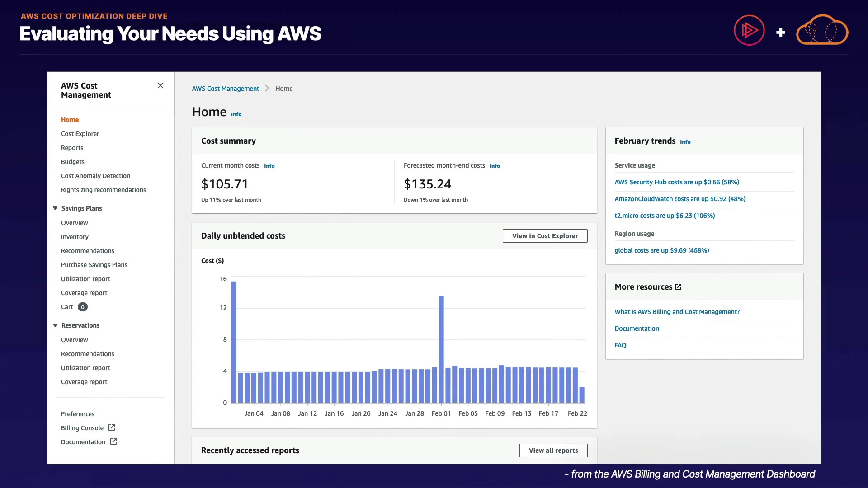Screen dimensions: 868x488
Task: Click View in Cost Explorer button
Action: (545, 236)
